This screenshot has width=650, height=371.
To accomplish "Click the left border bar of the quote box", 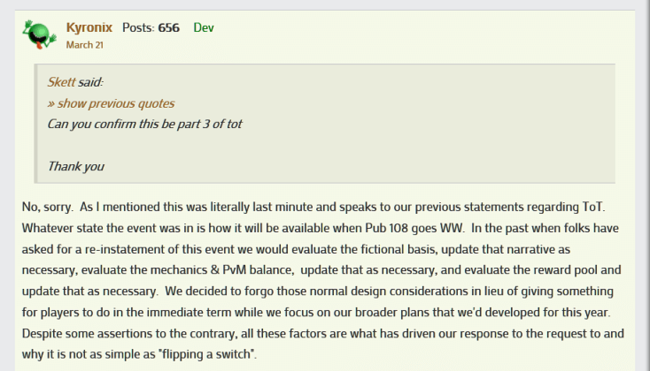I will click(36, 124).
